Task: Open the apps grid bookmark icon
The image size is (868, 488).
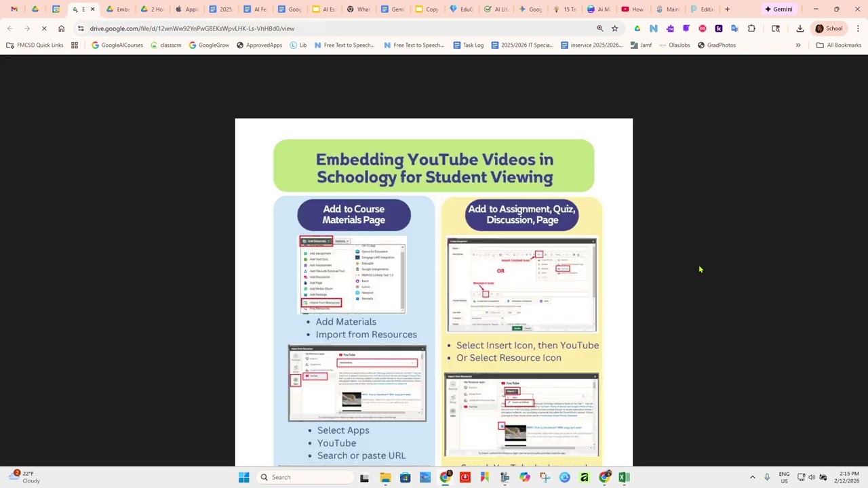Action: (x=75, y=45)
